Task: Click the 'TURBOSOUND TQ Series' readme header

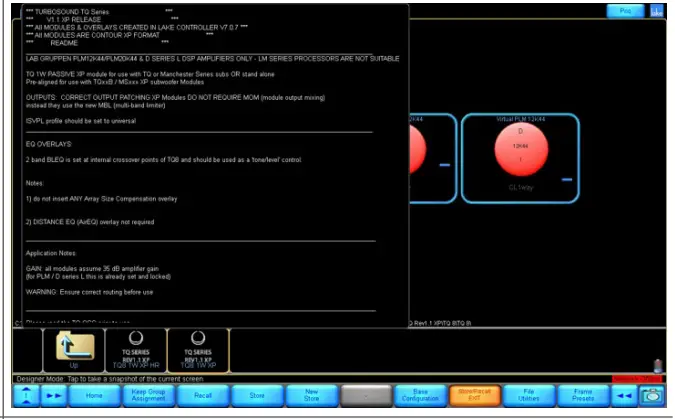Action: [x=67, y=12]
